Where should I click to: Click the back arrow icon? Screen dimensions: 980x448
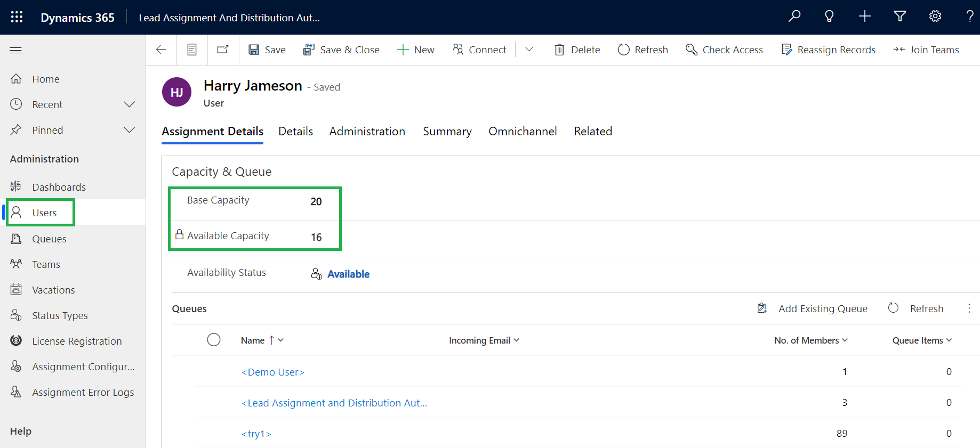(x=161, y=50)
